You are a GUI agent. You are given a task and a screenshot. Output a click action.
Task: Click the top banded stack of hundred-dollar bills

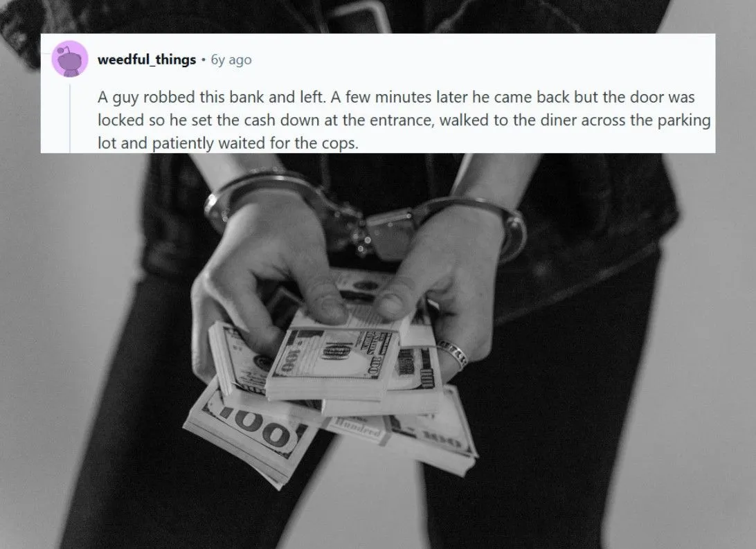[333, 363]
